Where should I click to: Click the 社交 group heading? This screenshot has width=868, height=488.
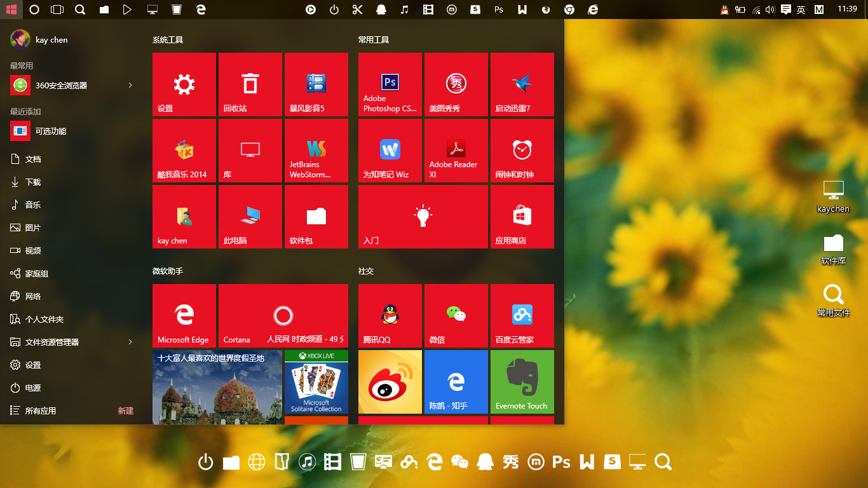(x=366, y=271)
